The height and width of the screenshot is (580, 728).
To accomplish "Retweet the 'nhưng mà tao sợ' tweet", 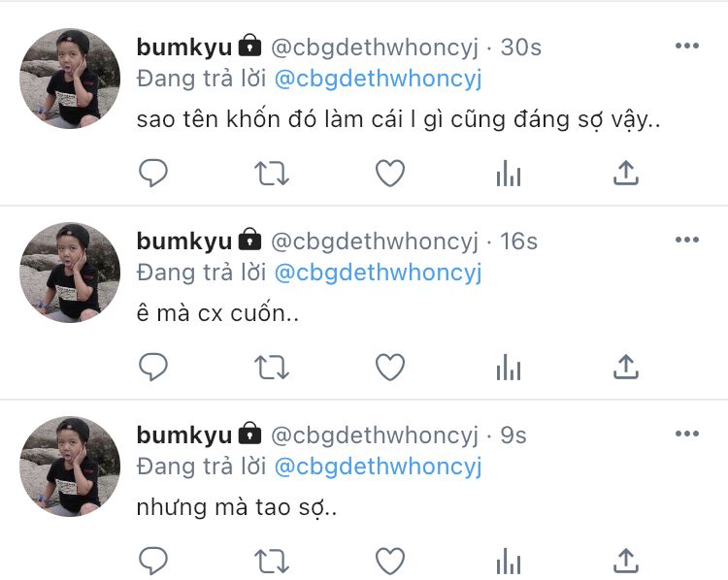I will [x=272, y=561].
